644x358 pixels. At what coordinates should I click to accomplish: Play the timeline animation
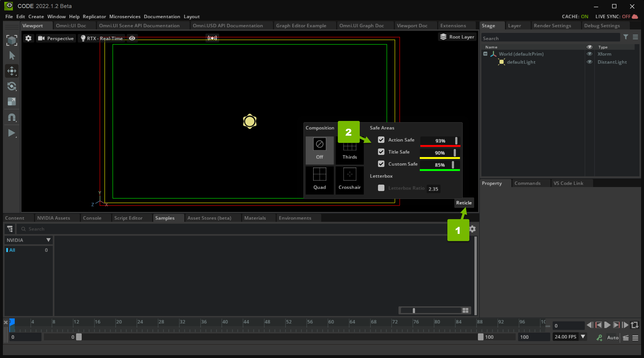pos(607,325)
